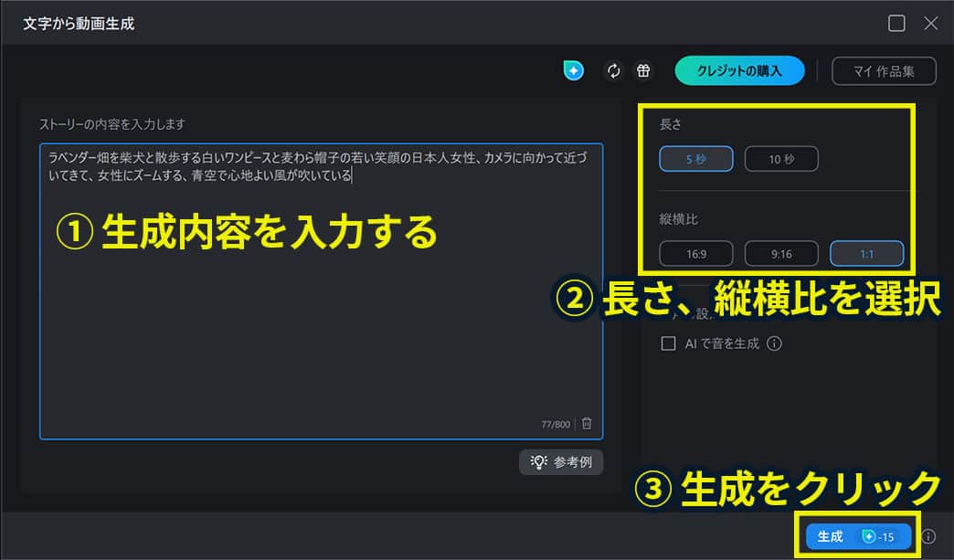Viewport: 954px width, 560px height.
Task: Choose the 9:16 aspect ratio
Action: click(x=781, y=253)
